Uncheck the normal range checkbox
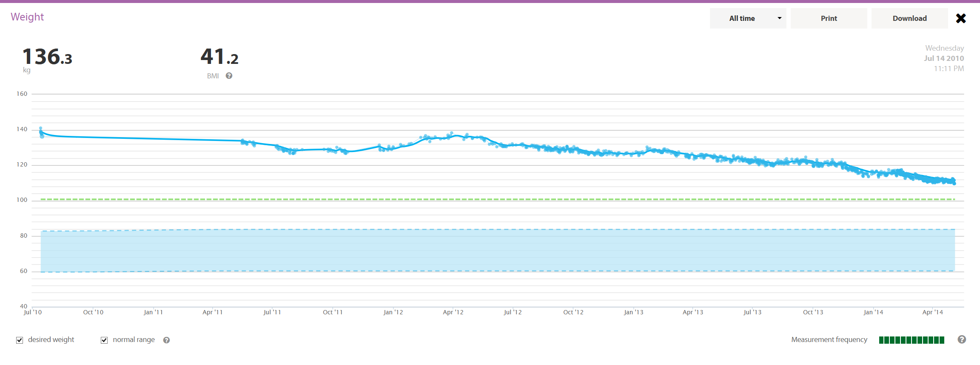Image resolution: width=980 pixels, height=365 pixels. point(104,340)
